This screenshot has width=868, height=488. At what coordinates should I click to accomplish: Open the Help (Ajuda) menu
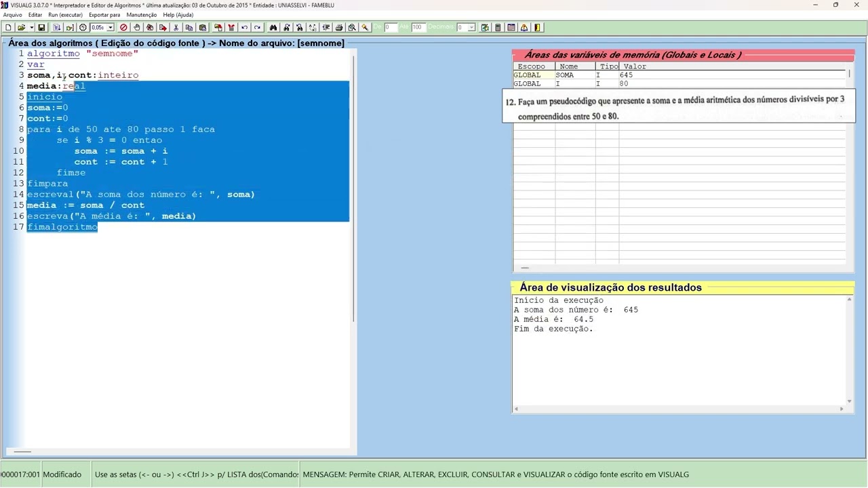point(178,15)
